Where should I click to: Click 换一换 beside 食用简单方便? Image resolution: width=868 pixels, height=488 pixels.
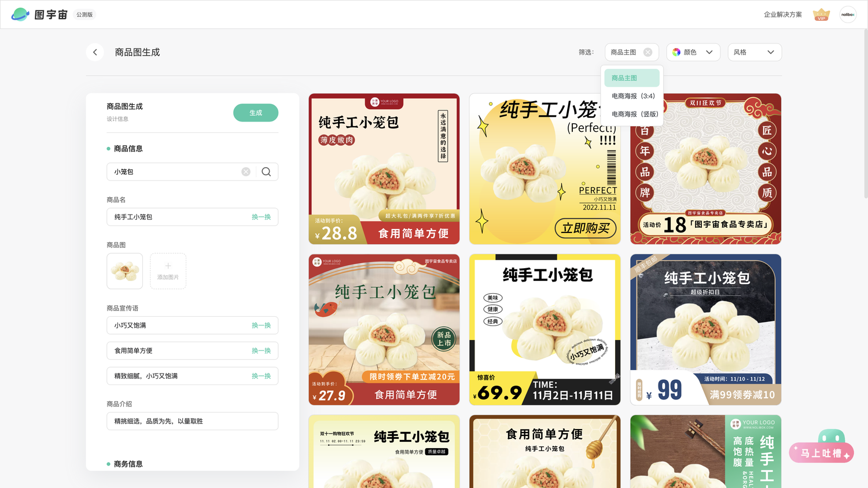(x=261, y=351)
